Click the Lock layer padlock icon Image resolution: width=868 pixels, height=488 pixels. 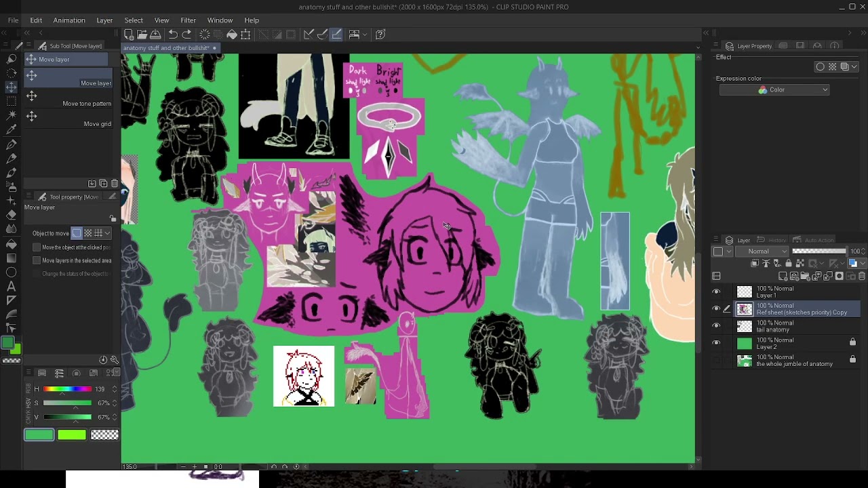point(788,264)
